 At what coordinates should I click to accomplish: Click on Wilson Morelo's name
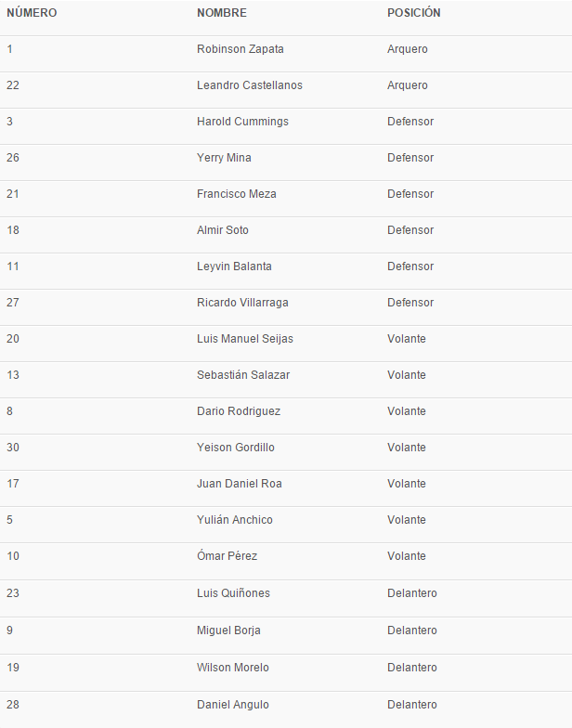tap(233, 668)
